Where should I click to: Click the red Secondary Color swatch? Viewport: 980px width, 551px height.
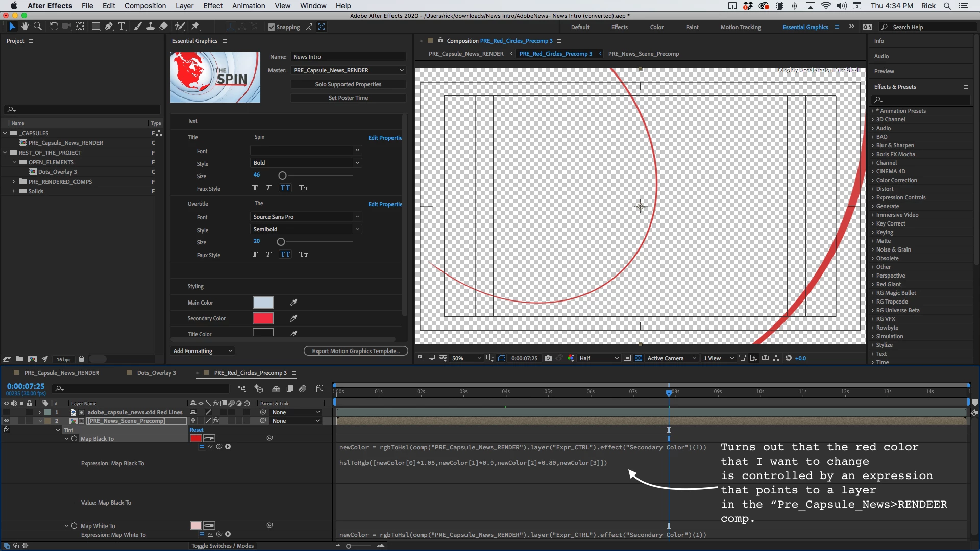pyautogui.click(x=263, y=318)
